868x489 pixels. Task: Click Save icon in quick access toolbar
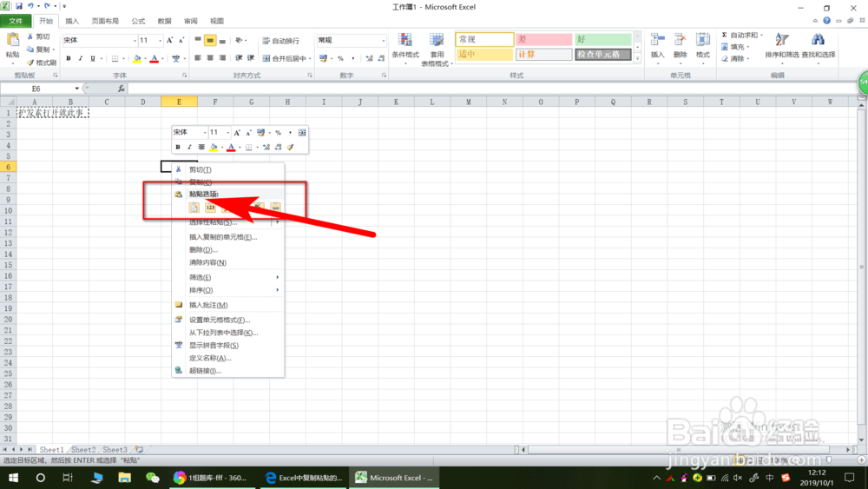19,6
